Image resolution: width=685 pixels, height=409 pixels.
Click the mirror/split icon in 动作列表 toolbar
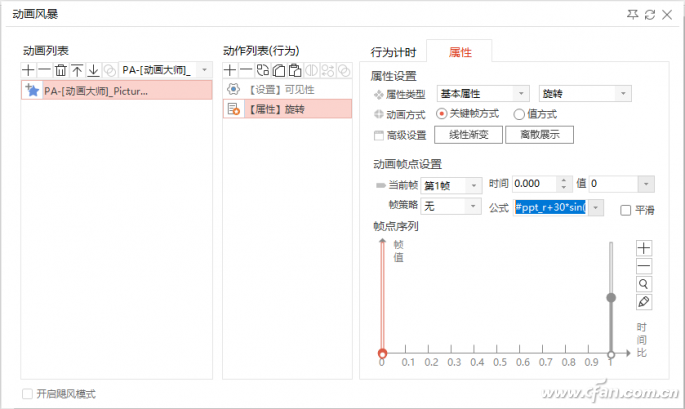coord(311,70)
